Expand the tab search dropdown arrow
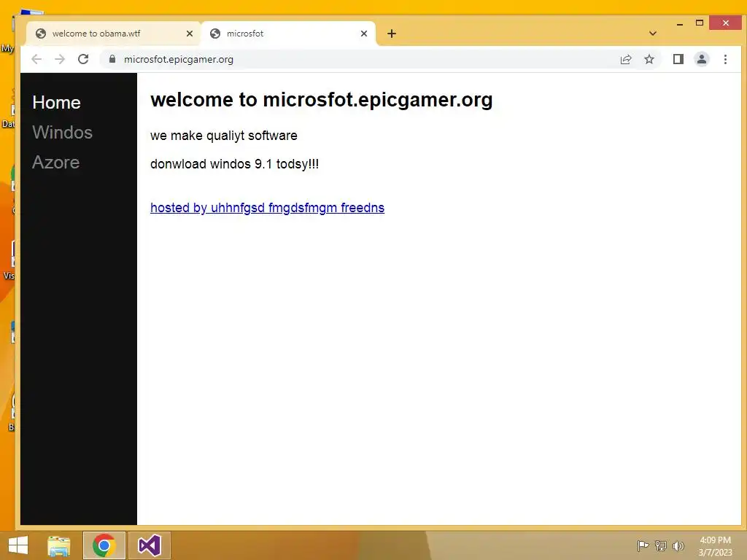 click(x=653, y=34)
